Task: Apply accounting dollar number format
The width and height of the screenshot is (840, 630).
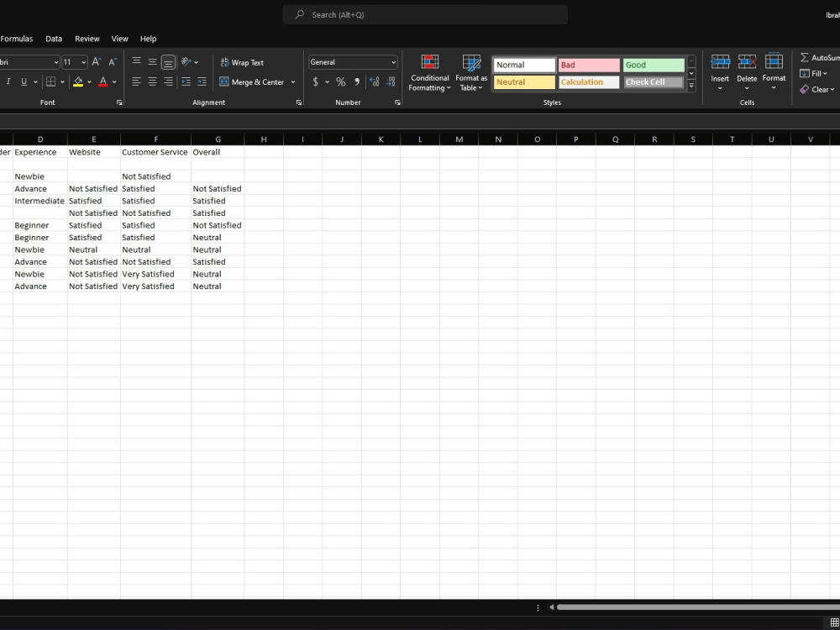Action: point(316,81)
